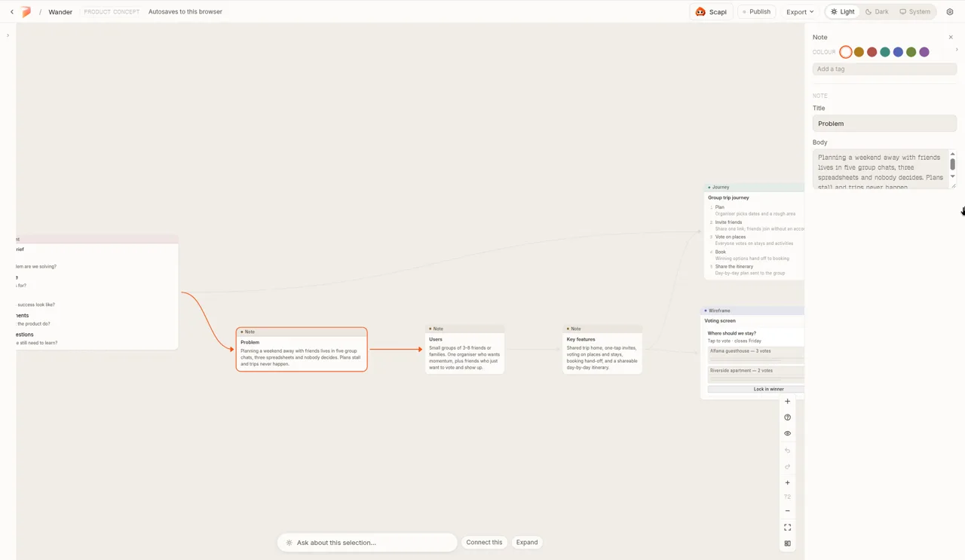This screenshot has height=560, width=965.
Task: Click the redo arrow icon
Action: click(x=787, y=467)
